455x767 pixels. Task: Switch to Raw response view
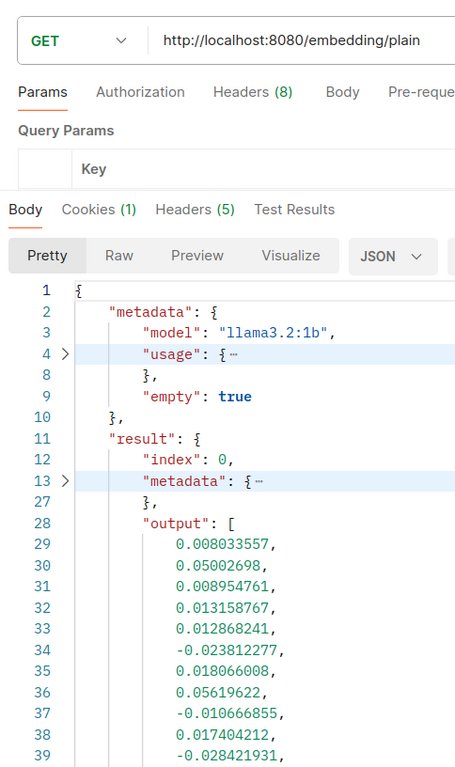tap(119, 255)
